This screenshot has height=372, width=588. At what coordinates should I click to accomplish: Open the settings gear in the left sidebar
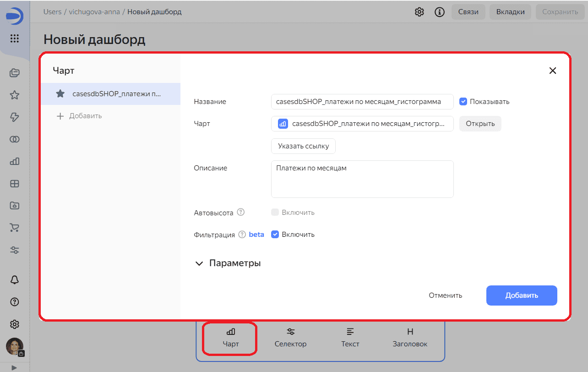[x=15, y=324]
